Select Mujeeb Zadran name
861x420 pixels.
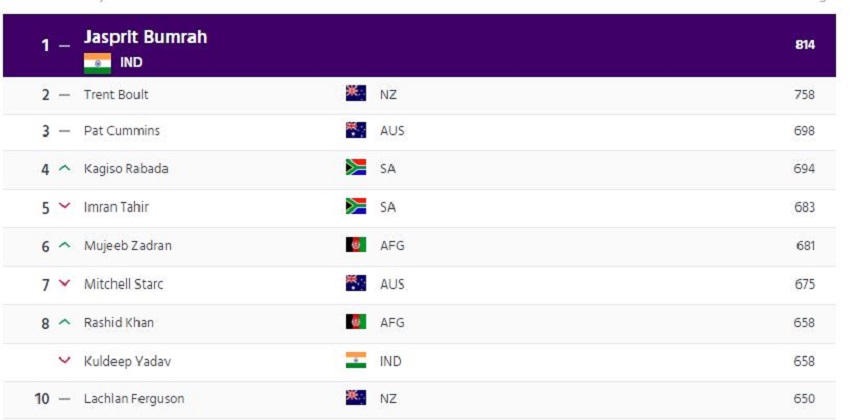click(x=127, y=245)
